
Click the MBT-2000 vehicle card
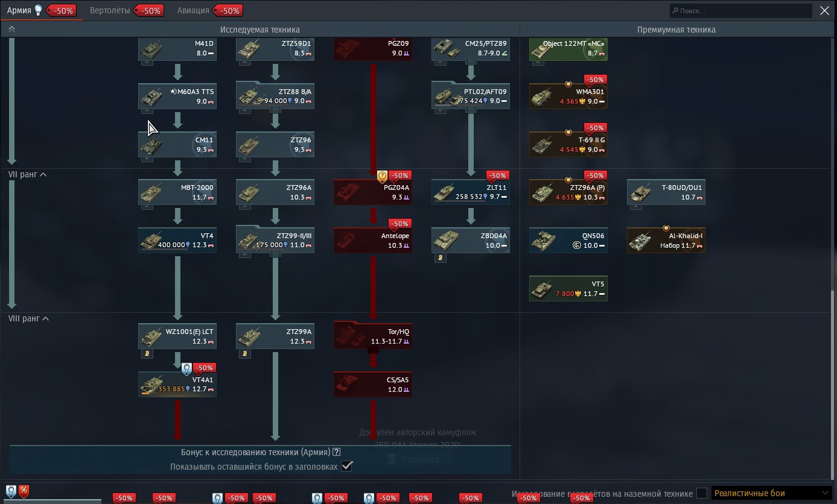(x=177, y=192)
